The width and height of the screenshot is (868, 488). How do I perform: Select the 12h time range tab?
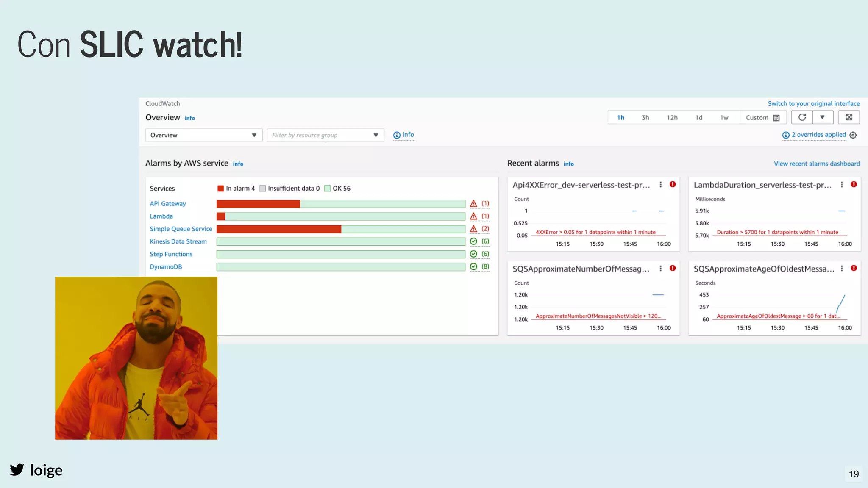[672, 118]
